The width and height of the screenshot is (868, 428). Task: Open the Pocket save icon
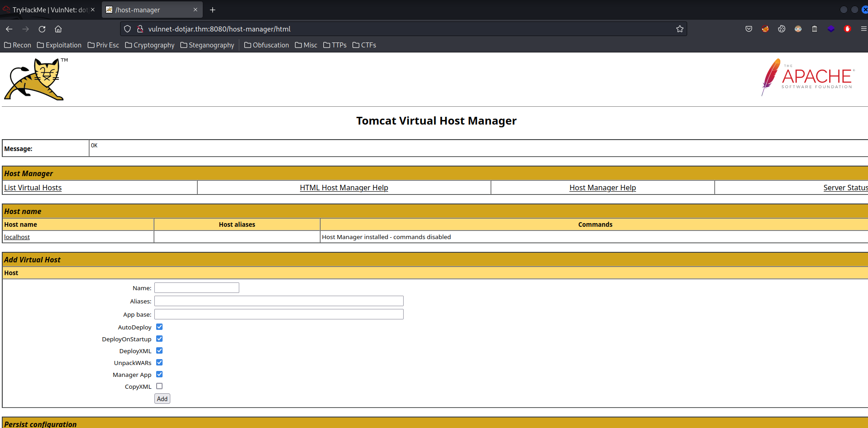click(749, 29)
